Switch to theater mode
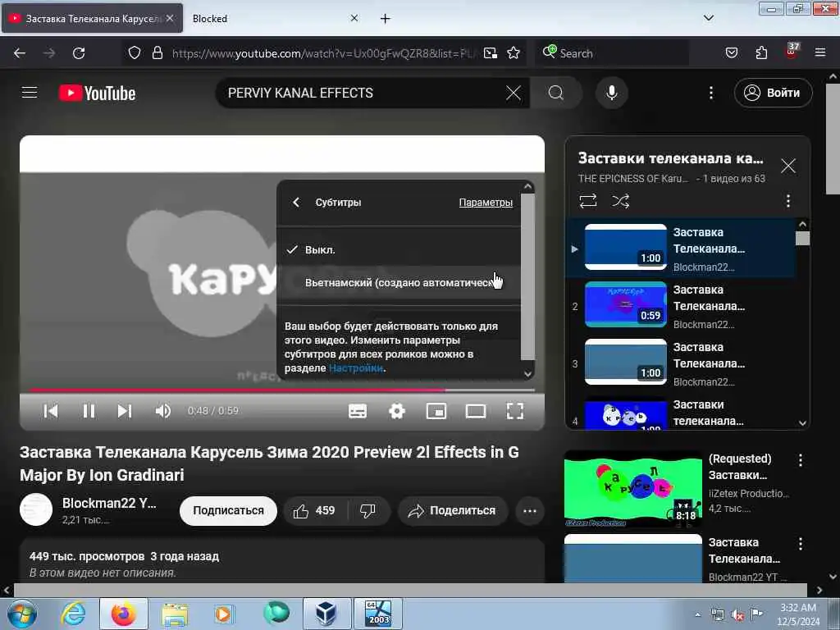Image resolution: width=840 pixels, height=630 pixels. click(x=475, y=411)
